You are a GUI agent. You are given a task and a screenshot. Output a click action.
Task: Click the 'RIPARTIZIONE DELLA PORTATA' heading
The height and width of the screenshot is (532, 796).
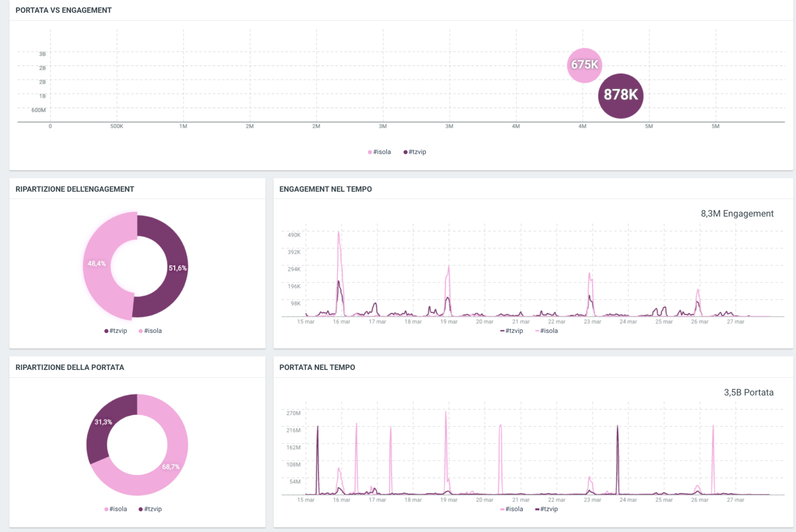pyautogui.click(x=70, y=367)
